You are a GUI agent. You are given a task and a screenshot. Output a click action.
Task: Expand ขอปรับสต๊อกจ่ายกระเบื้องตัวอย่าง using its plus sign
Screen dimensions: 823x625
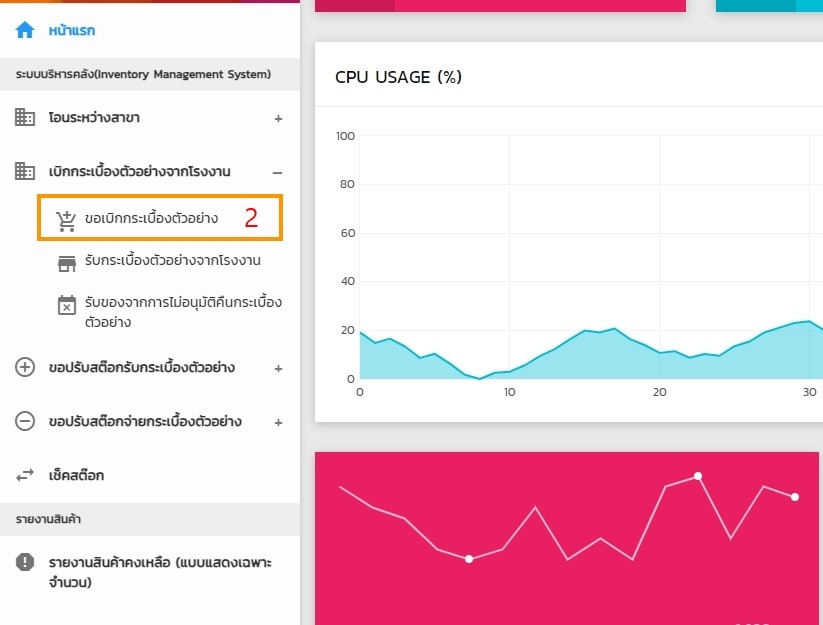278,422
